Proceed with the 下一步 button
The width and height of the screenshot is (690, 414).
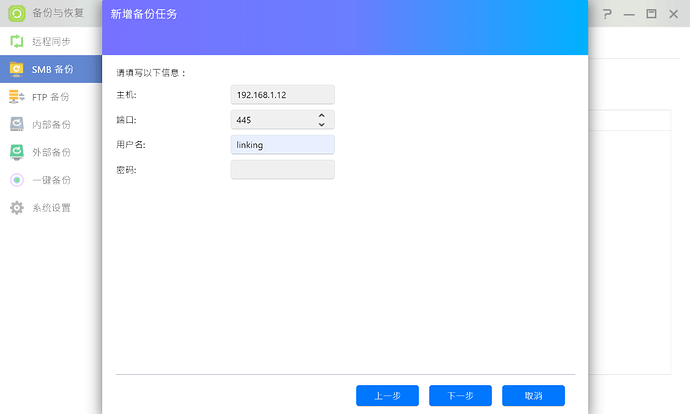click(460, 396)
